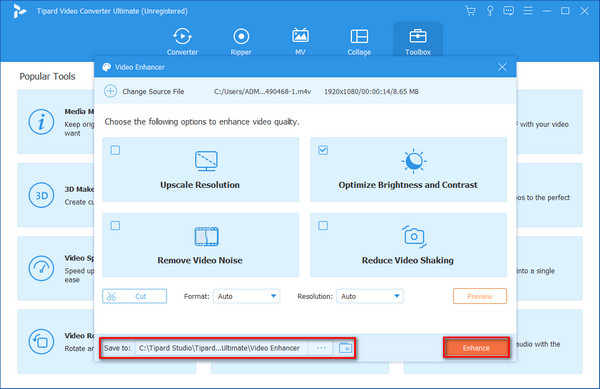This screenshot has width=600, height=389.
Task: Open the Converter tab
Action: click(x=182, y=42)
